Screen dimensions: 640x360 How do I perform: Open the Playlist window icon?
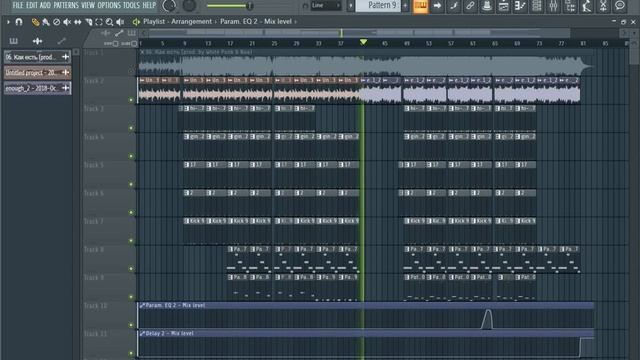[x=503, y=6]
